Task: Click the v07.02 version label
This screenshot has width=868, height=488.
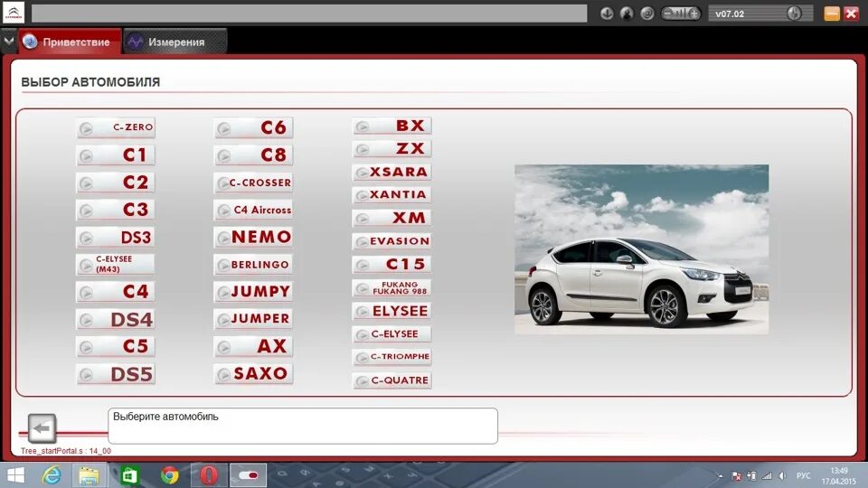Action: tap(730, 14)
